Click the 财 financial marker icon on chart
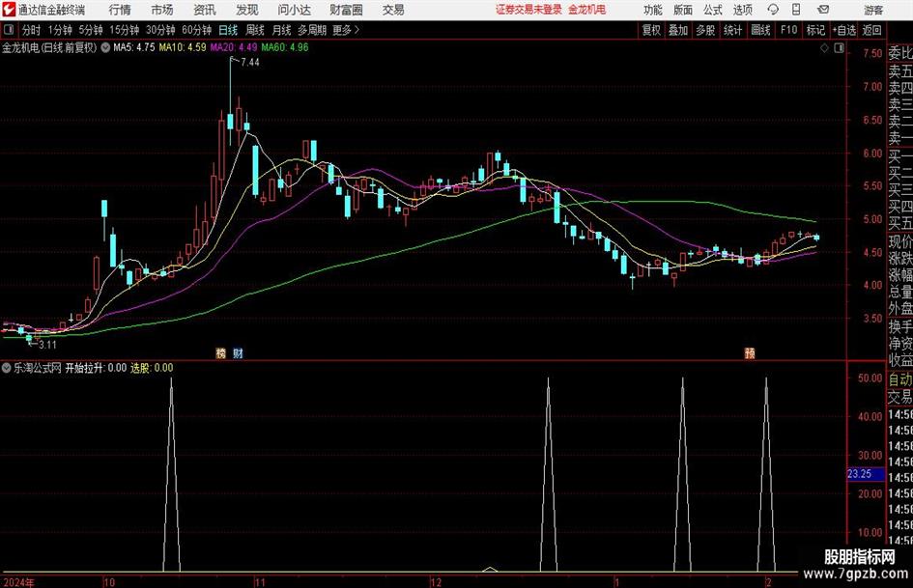The image size is (913, 588). [x=238, y=352]
